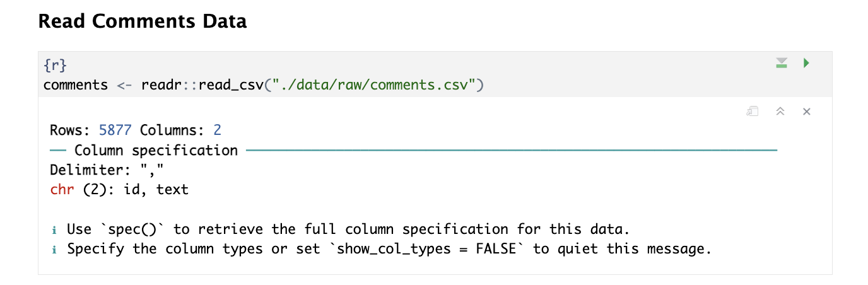
Task: Click the 'Columns: 2' text in output
Action: pyautogui.click(x=181, y=131)
